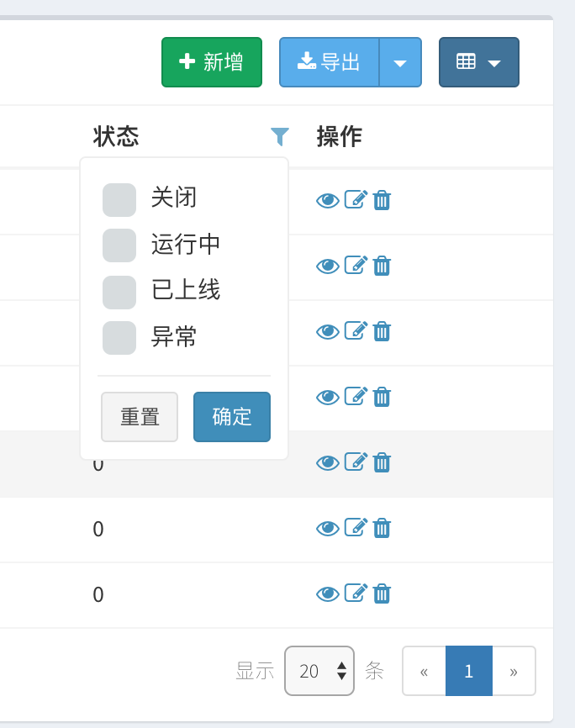Edit the second row with the pencil icon
This screenshot has height=728, width=575.
pos(356,266)
